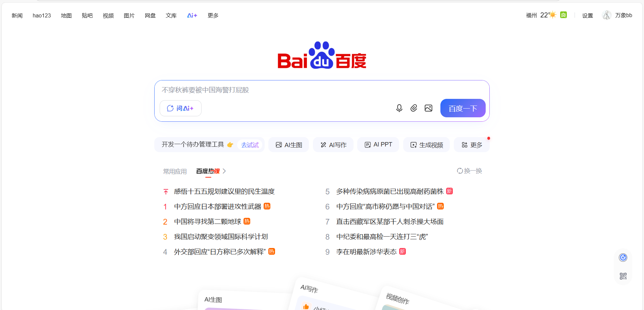Viewport: 644px width, 310px height.
Task: Open hot search 外交部回应“日方称已多次解释”
Action: coord(220,252)
